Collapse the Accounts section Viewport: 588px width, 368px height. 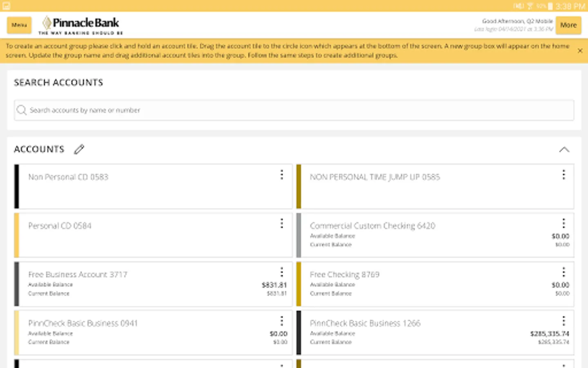click(x=564, y=150)
